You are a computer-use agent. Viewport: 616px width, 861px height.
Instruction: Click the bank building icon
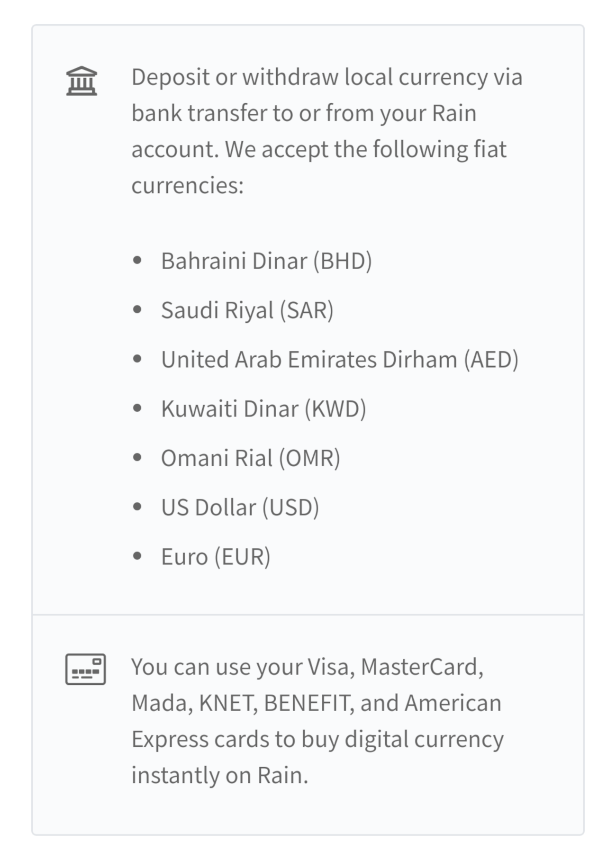tap(82, 81)
